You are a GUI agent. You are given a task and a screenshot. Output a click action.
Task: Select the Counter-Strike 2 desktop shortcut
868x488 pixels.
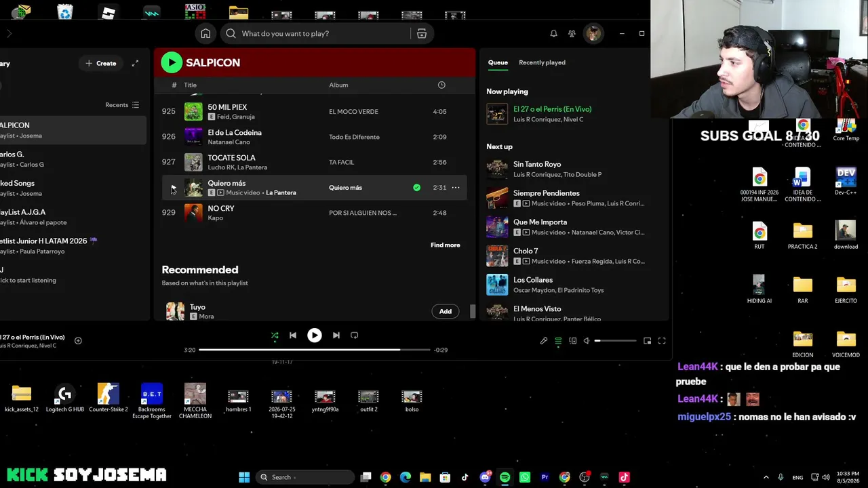[x=108, y=399]
